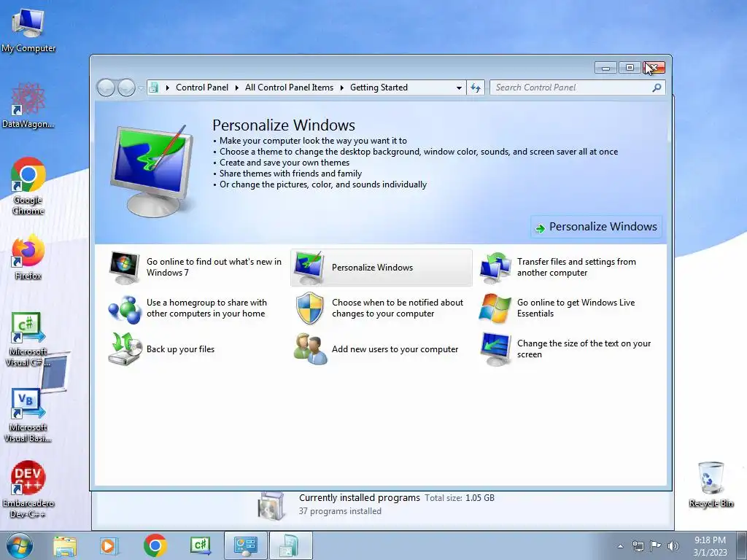Click the Action Center flag tray icon
This screenshot has height=560, width=747.
pos(656,546)
